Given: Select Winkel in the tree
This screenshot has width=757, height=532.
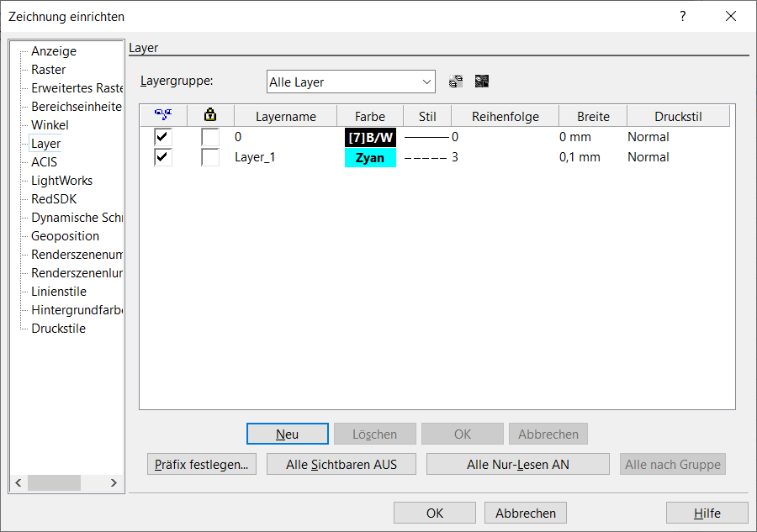Looking at the screenshot, I should pyautogui.click(x=50, y=125).
